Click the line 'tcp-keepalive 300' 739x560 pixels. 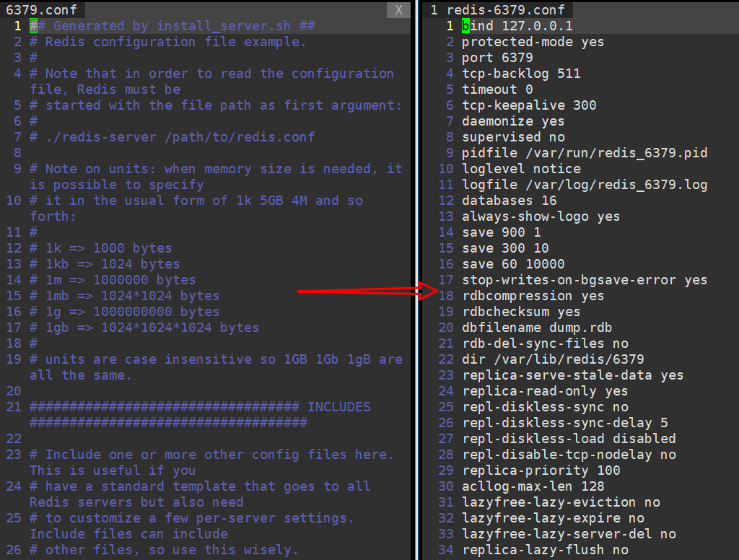[x=529, y=105]
